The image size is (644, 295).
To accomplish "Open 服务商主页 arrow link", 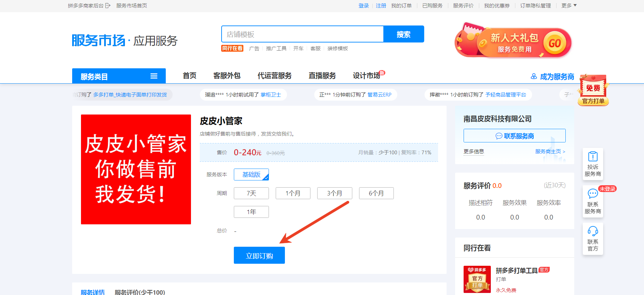I will 550,151.
